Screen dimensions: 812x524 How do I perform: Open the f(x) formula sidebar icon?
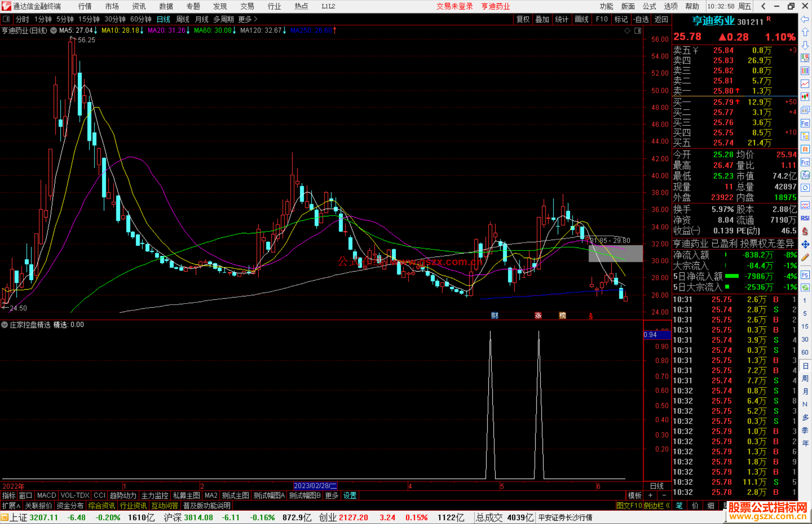click(805, 175)
